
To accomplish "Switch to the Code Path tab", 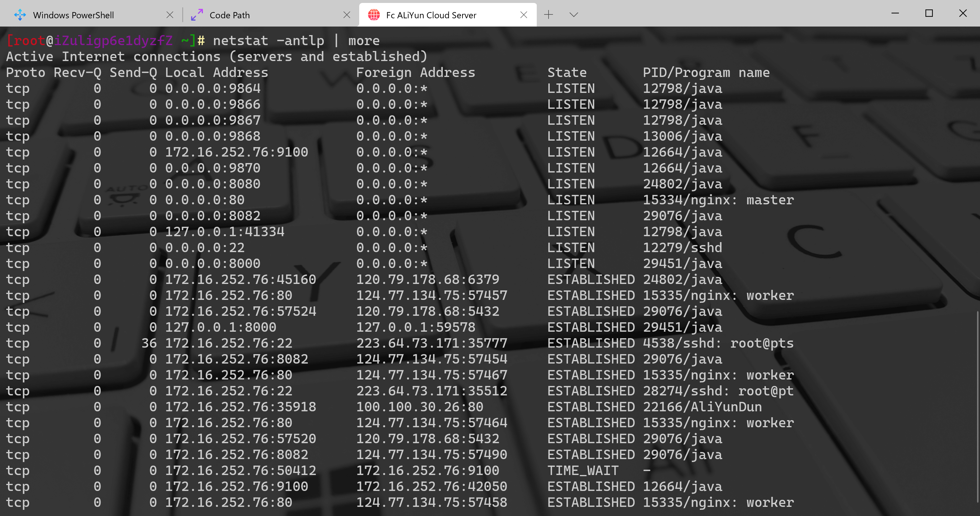I will [229, 15].
